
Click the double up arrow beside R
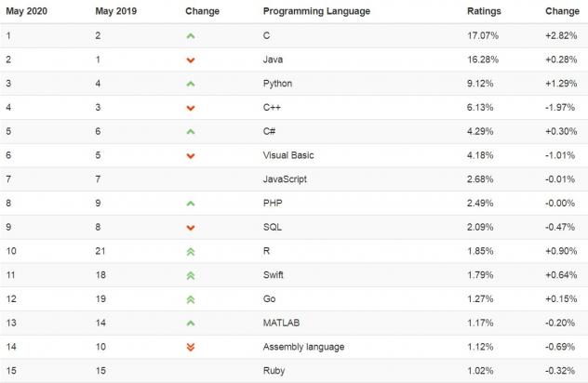[x=191, y=251]
